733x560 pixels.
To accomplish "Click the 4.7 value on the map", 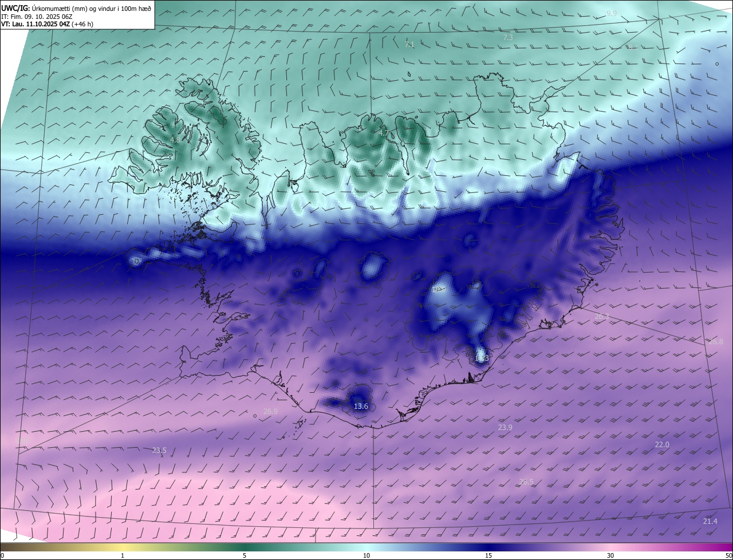I will pyautogui.click(x=384, y=133).
